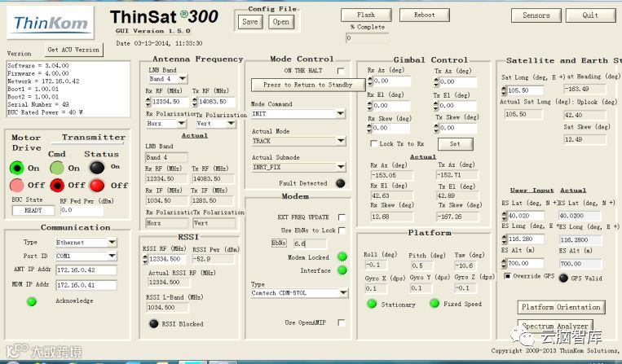
Task: Enable the Use OpenAMIP checkbox
Action: [x=341, y=322]
